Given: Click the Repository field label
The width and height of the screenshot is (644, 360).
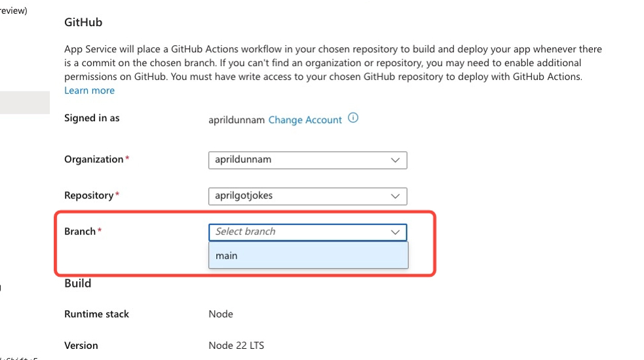Looking at the screenshot, I should point(89,196).
